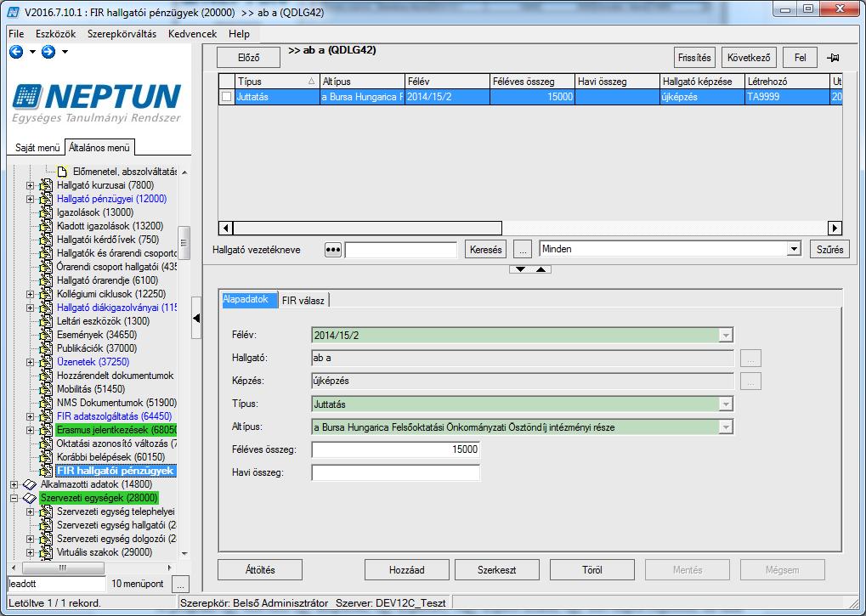Click the blue back navigation arrow
Screen dimensions: 866x616
[16, 52]
